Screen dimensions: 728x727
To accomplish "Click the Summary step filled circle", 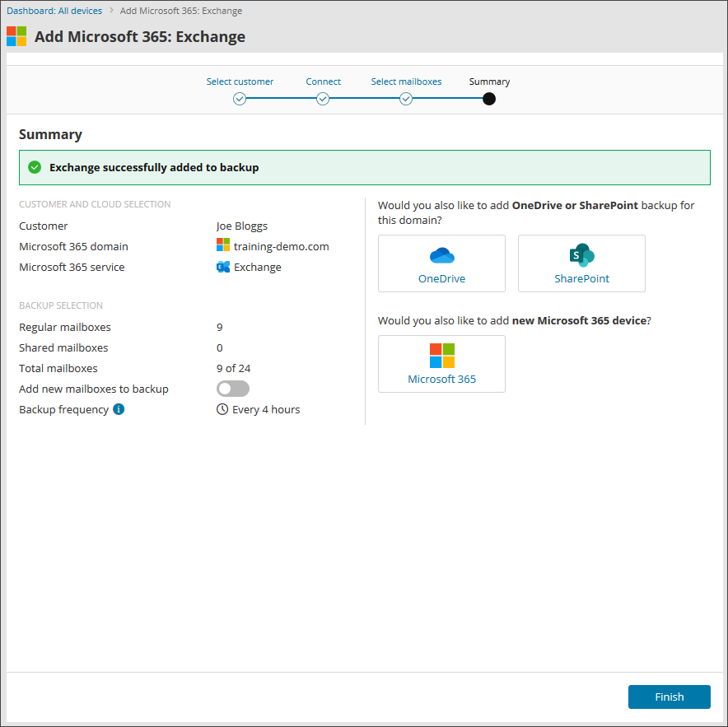I will (x=489, y=99).
